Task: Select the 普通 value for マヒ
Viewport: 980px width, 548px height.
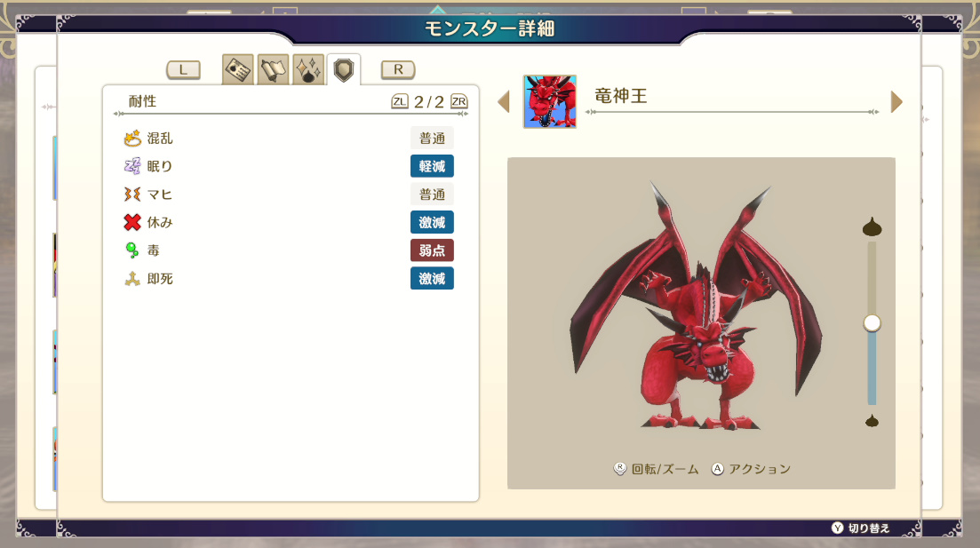Action: 432,195
